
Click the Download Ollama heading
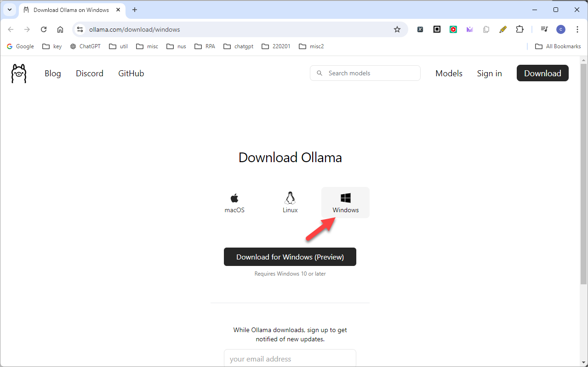290,158
